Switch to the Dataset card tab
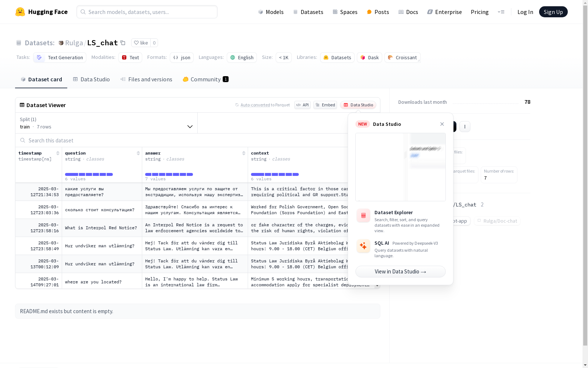 pyautogui.click(x=41, y=79)
